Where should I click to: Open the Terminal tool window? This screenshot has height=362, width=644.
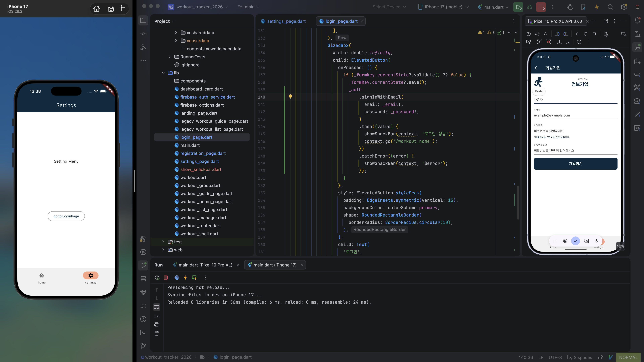(143, 332)
